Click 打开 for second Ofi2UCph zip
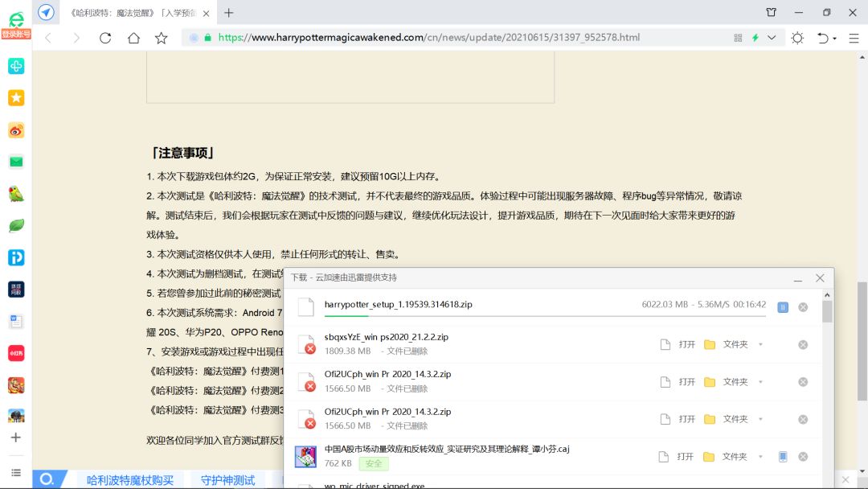This screenshot has height=489, width=868. click(x=678, y=419)
